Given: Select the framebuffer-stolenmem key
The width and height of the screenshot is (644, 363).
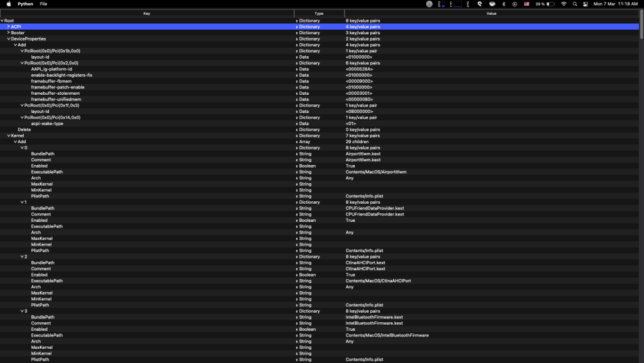Looking at the screenshot, I should 55,93.
